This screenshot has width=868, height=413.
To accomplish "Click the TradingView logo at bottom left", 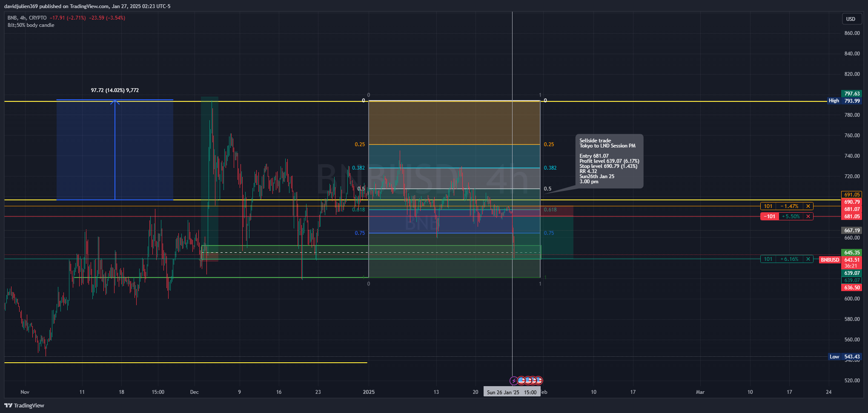I will point(24,405).
